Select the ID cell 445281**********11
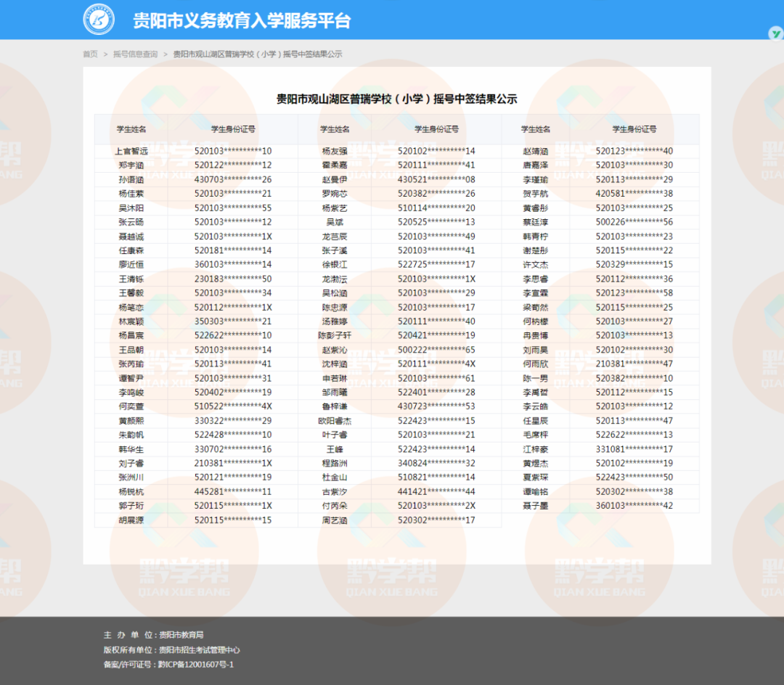 (x=233, y=492)
